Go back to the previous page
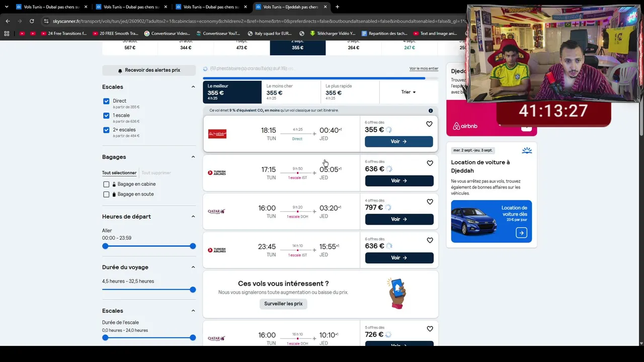The image size is (644, 362). tap(8, 21)
